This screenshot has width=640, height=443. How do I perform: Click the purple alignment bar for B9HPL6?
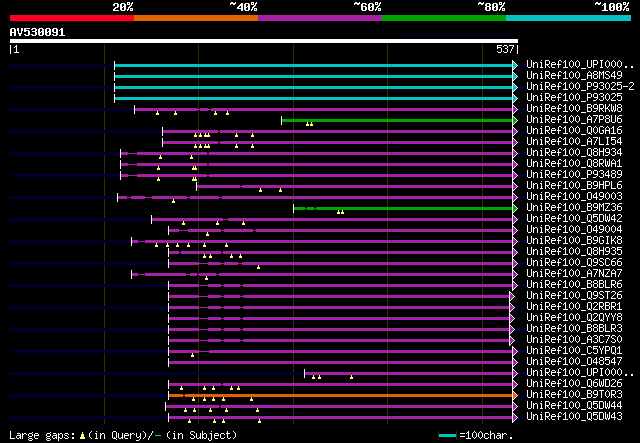[x=355, y=187]
